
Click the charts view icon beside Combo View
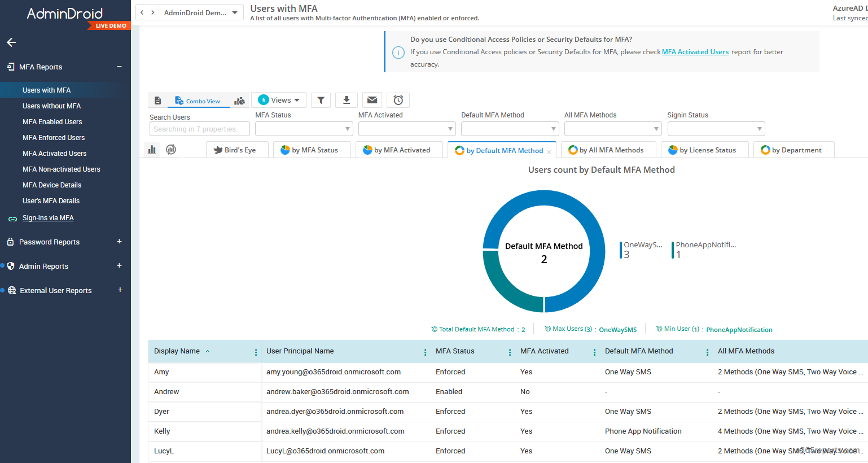click(239, 100)
